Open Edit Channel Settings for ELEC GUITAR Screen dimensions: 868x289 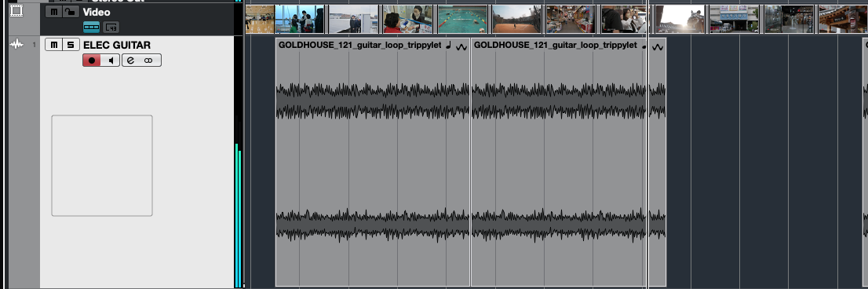(130, 60)
